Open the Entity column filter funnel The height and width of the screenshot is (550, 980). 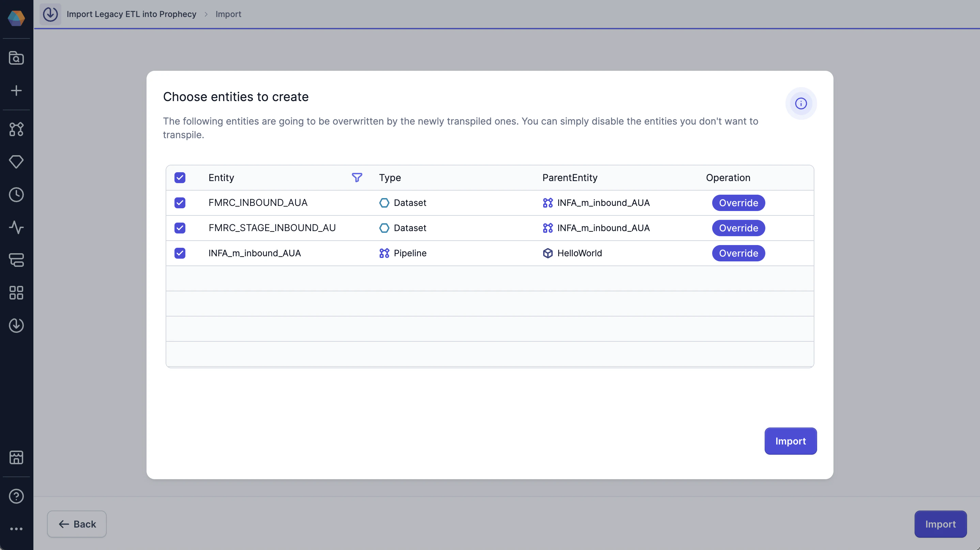(x=356, y=178)
